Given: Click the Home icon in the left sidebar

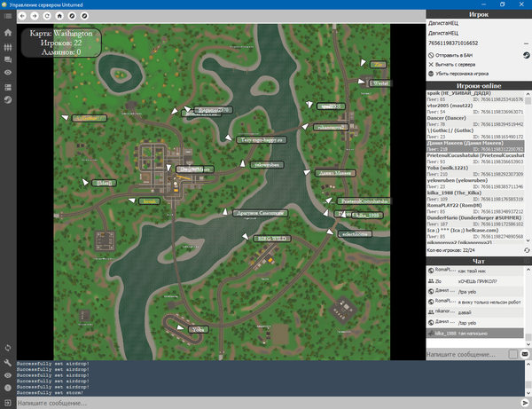Looking at the screenshot, I should [8, 34].
